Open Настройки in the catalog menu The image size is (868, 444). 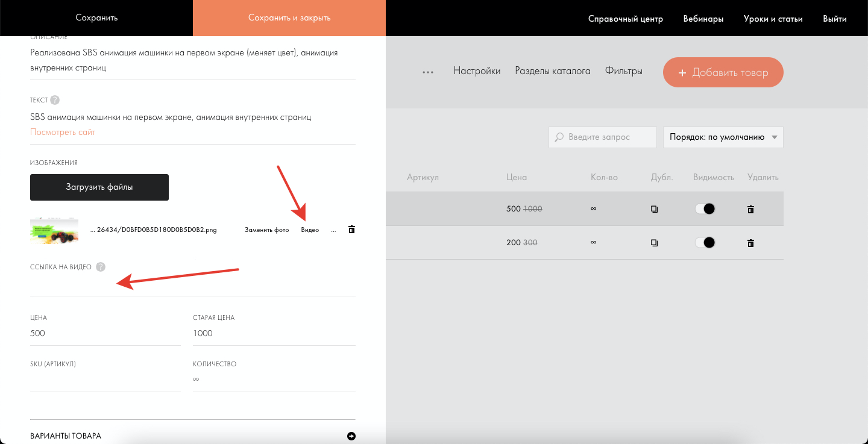(477, 71)
